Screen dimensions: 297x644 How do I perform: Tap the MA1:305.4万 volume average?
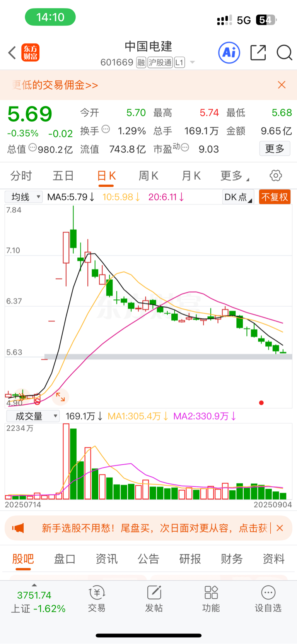pyautogui.click(x=138, y=416)
